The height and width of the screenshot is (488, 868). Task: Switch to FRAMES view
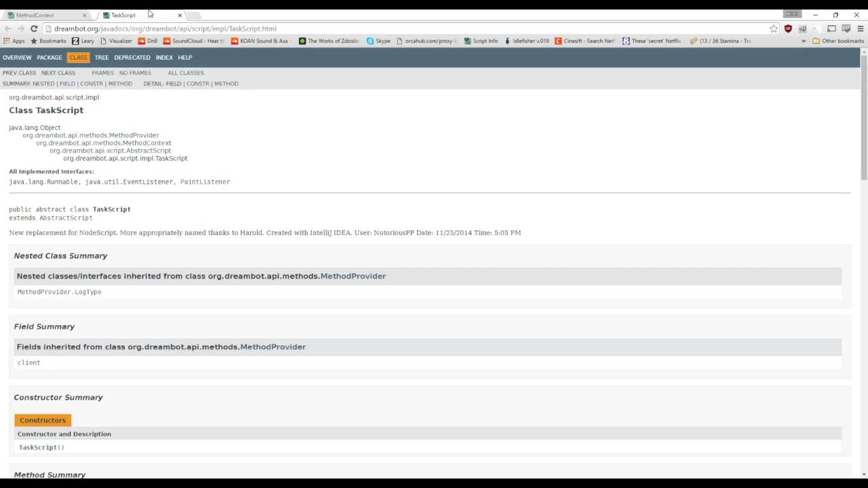[103, 73]
